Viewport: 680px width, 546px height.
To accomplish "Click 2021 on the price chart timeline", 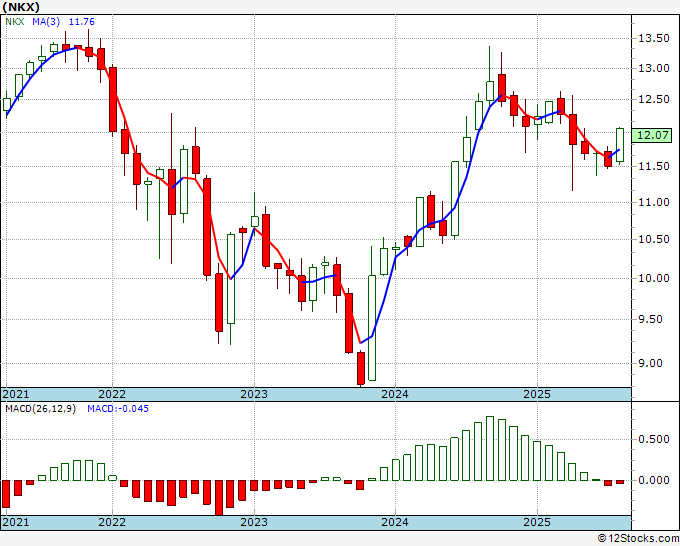I will coord(16,394).
